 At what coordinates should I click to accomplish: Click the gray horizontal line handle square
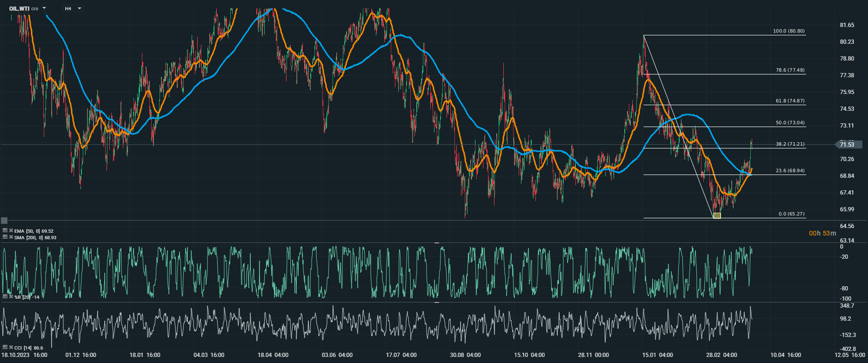[4, 221]
